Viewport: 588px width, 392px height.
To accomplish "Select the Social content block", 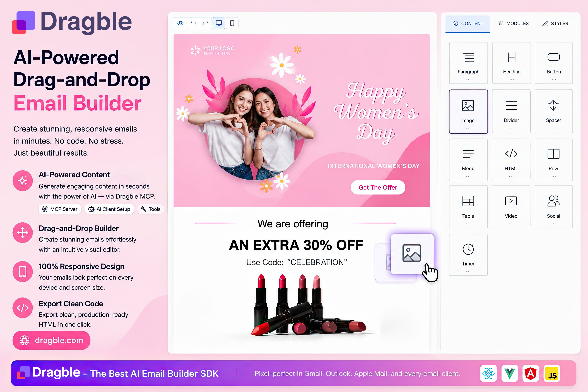I will (x=554, y=207).
